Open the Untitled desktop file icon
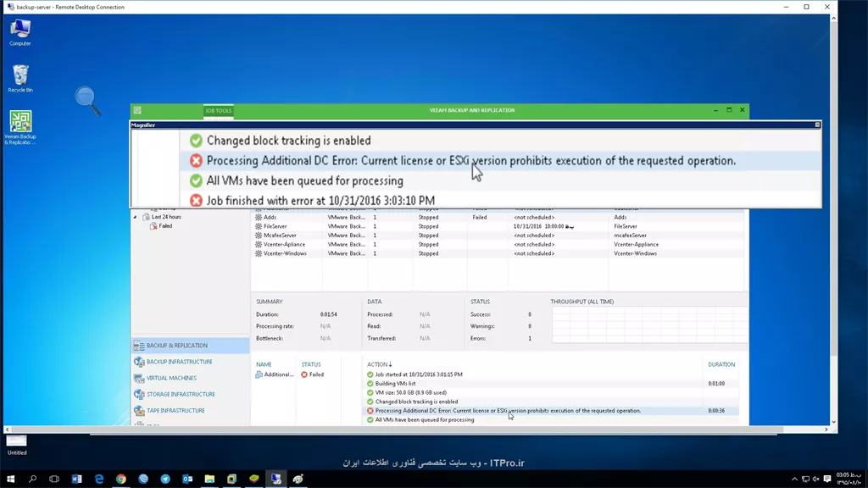This screenshot has width=868, height=488. click(17, 445)
